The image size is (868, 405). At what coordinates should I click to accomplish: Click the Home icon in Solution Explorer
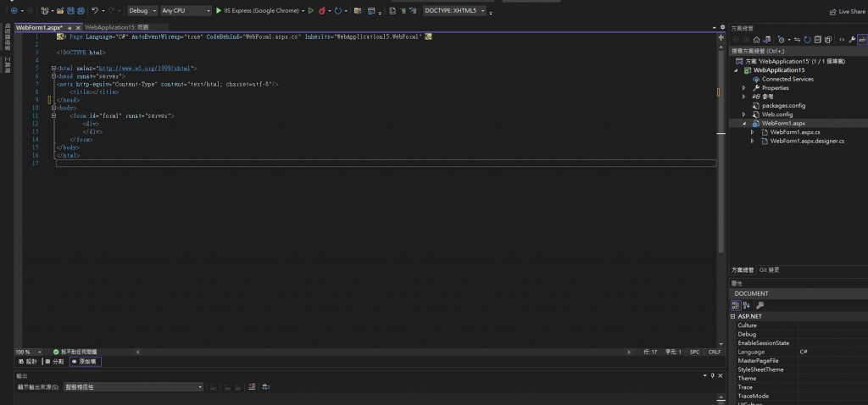tap(757, 39)
